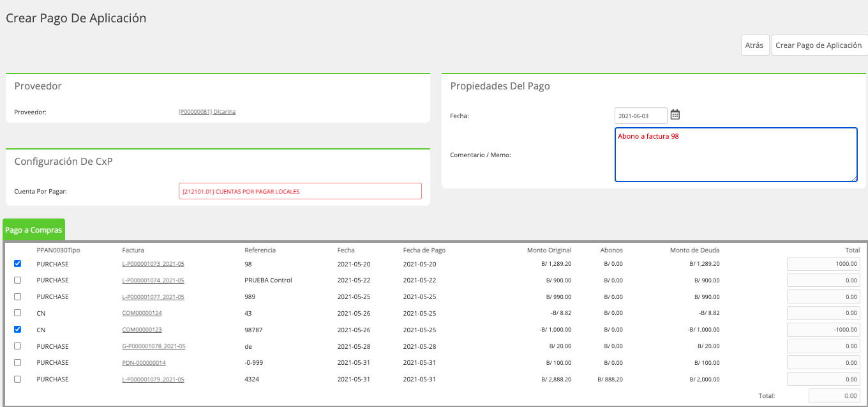Open document link PDN-000000014
868x407 pixels.
coord(144,363)
